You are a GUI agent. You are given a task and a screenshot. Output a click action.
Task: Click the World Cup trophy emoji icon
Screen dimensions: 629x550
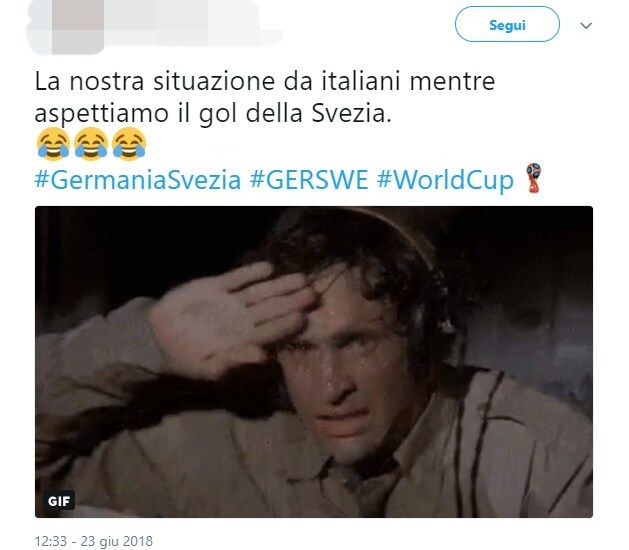[x=534, y=178]
